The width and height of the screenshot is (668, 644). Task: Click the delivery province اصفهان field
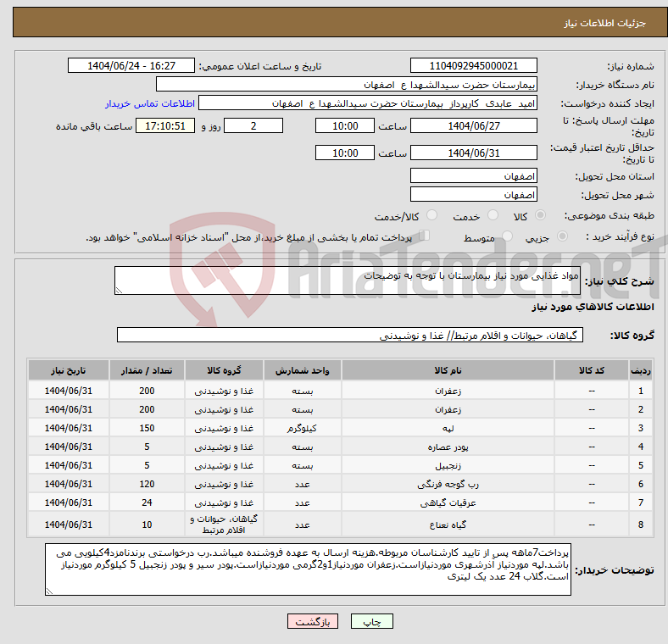tap(473, 176)
